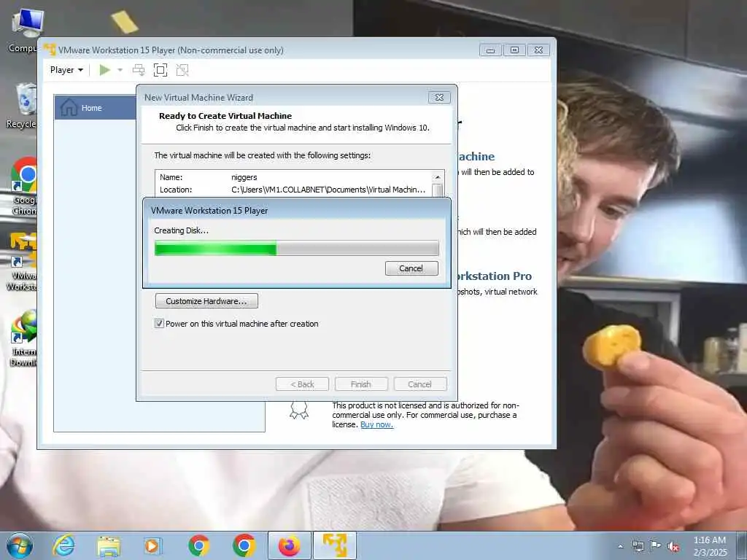Cancel the New Virtual Machine Wizard

point(420,384)
